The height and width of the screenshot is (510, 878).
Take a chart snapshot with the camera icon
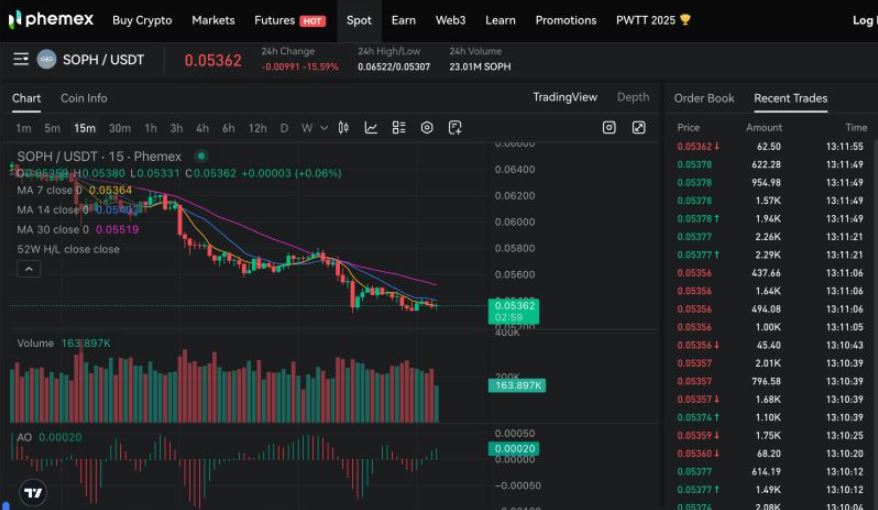point(609,128)
